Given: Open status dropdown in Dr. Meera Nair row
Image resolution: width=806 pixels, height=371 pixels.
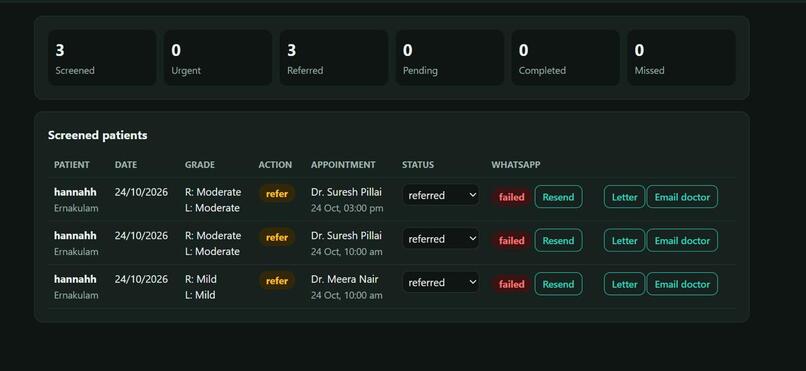Looking at the screenshot, I should pyautogui.click(x=441, y=283).
